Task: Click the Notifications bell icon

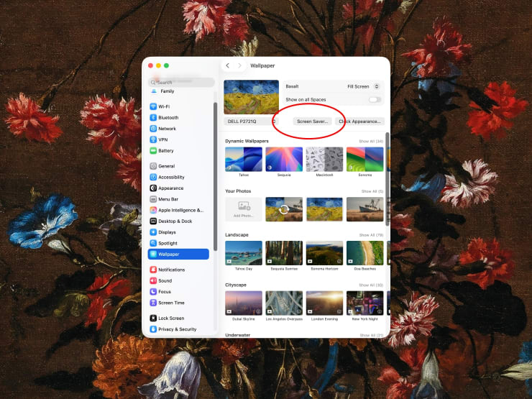Action: click(153, 270)
